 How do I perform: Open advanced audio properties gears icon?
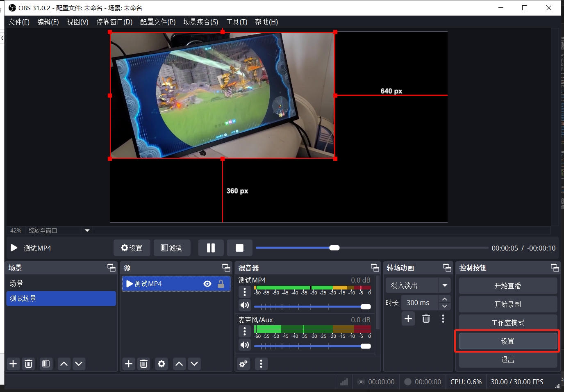[243, 364]
